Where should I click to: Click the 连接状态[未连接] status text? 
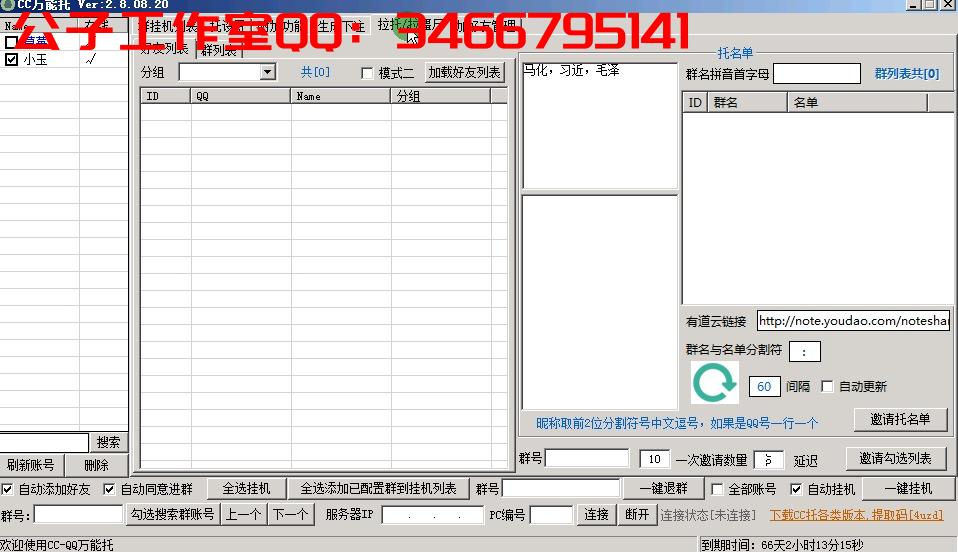(708, 515)
